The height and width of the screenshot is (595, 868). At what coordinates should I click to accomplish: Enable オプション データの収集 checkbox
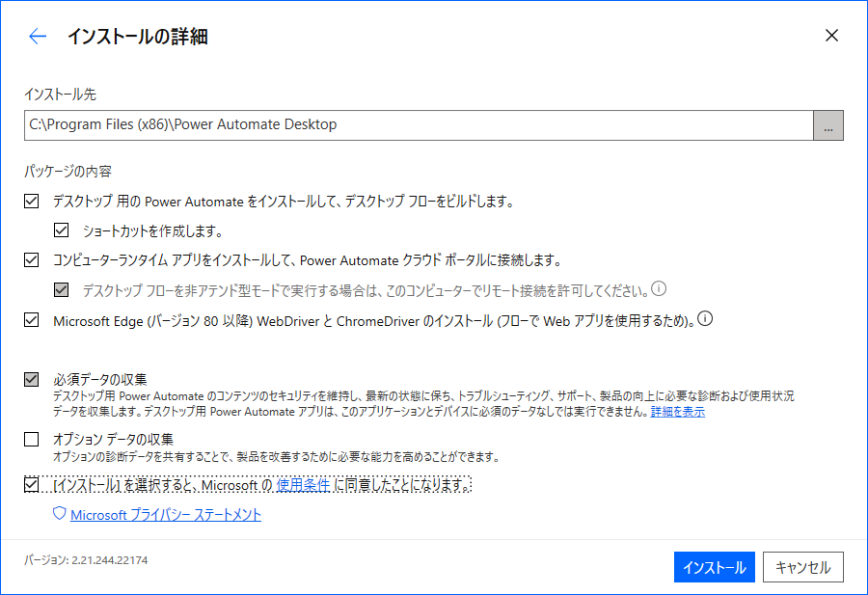coord(32,439)
